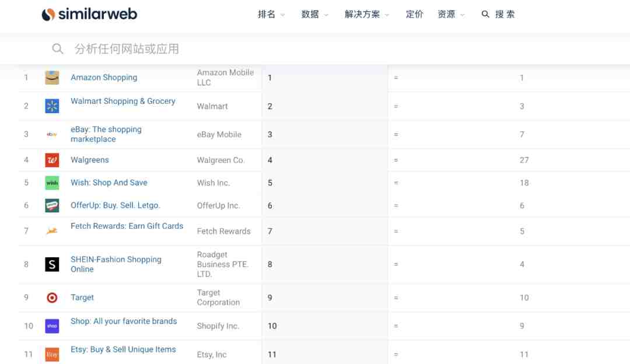Open Shop: All your favorite brands link
This screenshot has height=364, width=630.
tap(124, 321)
